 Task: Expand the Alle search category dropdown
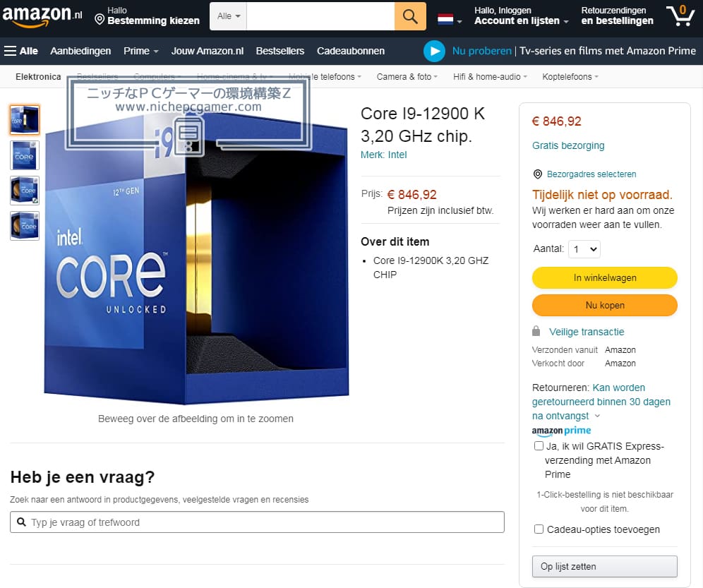[228, 17]
